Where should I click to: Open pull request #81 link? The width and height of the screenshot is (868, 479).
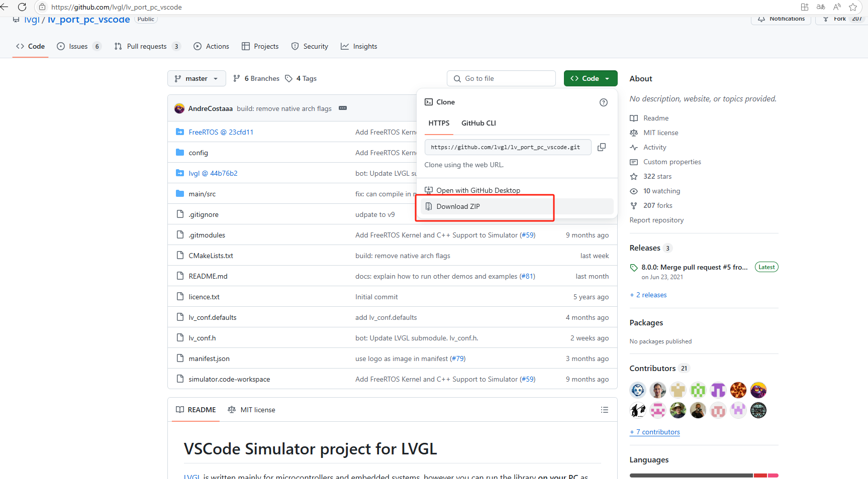(527, 276)
